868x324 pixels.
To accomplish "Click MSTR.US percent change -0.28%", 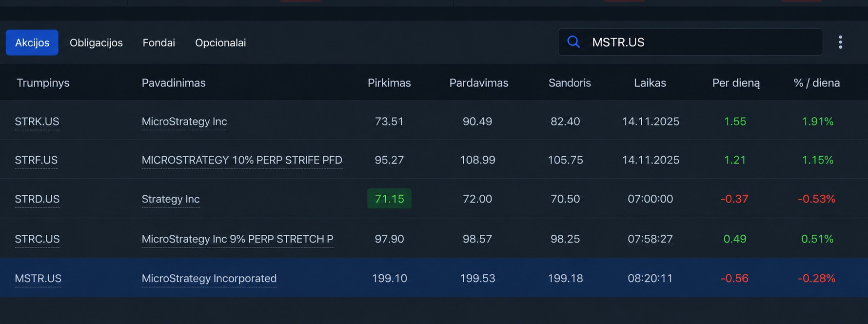I will pos(817,279).
